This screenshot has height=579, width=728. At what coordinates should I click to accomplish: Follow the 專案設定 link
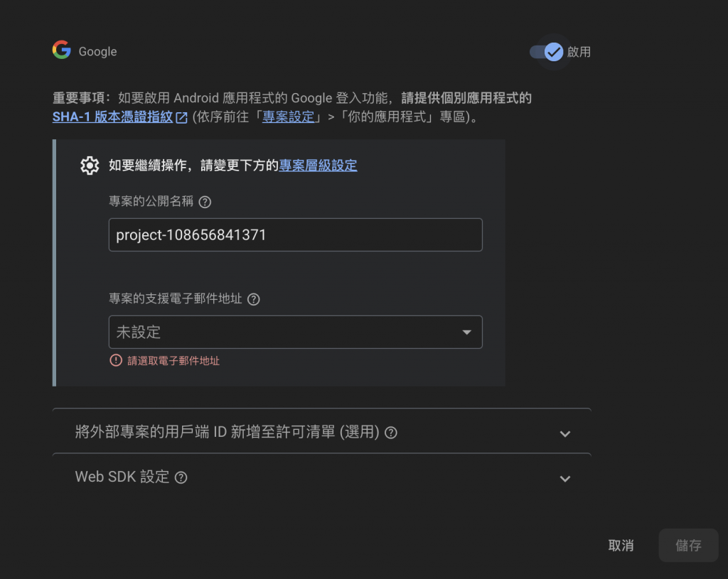pyautogui.click(x=289, y=117)
